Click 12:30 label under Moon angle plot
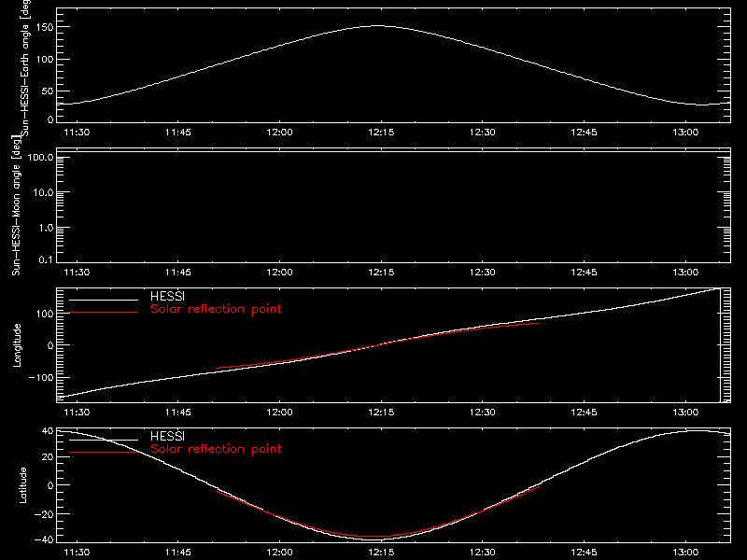 [x=483, y=273]
